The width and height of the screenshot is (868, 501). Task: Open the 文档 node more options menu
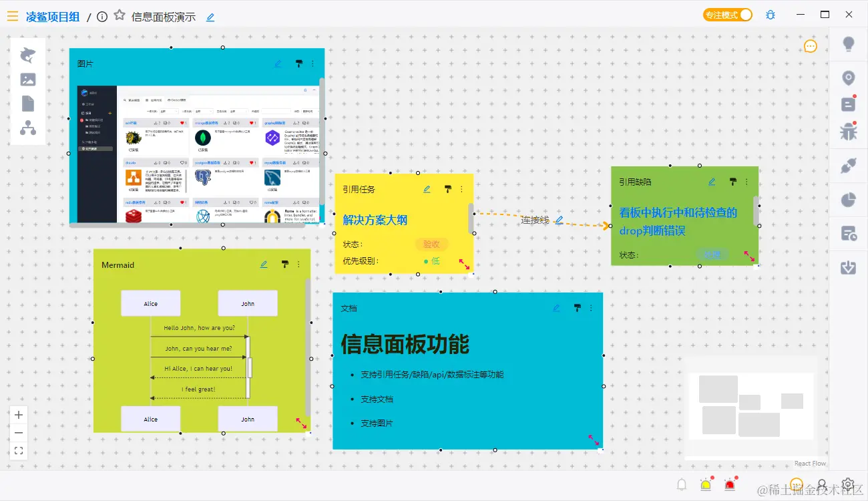point(591,309)
